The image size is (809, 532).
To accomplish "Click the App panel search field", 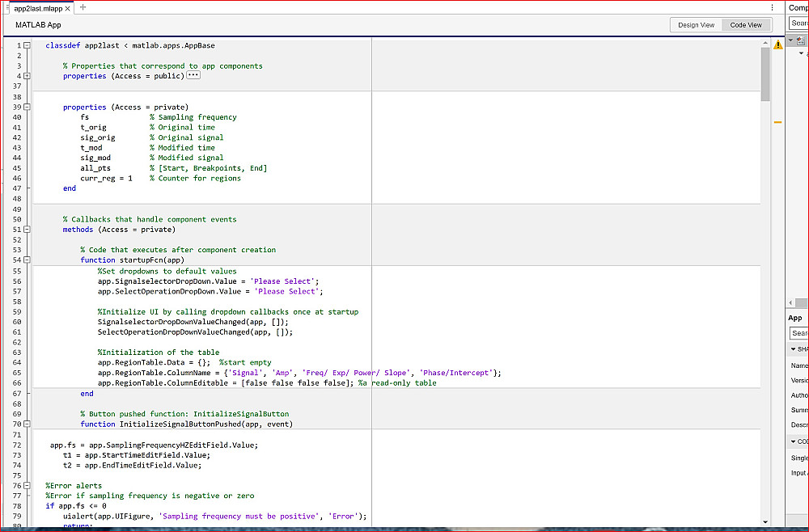I will tap(798, 333).
